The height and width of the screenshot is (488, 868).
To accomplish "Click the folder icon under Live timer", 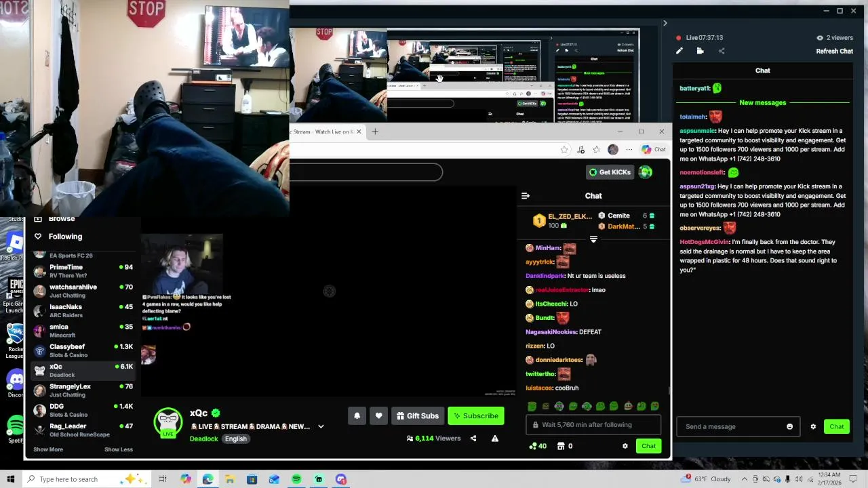I will (x=701, y=51).
